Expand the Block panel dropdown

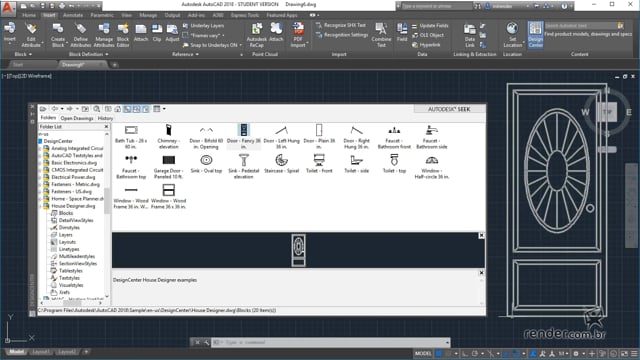(23, 54)
